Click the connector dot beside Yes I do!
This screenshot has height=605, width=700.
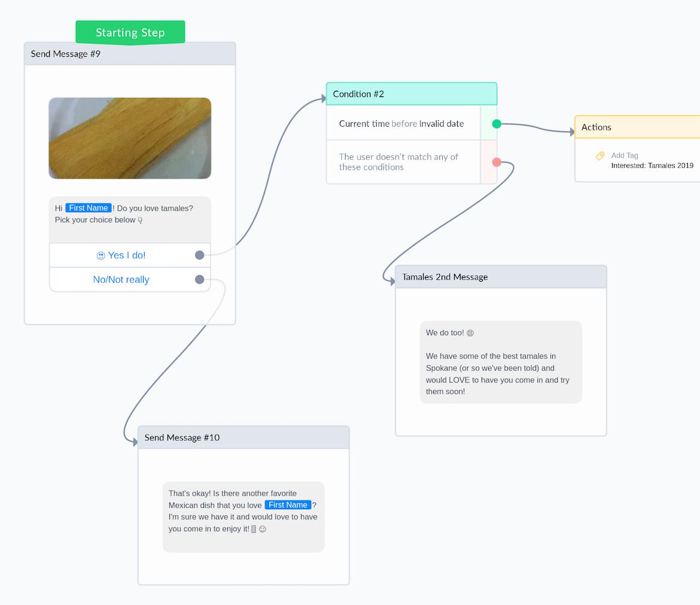point(200,255)
